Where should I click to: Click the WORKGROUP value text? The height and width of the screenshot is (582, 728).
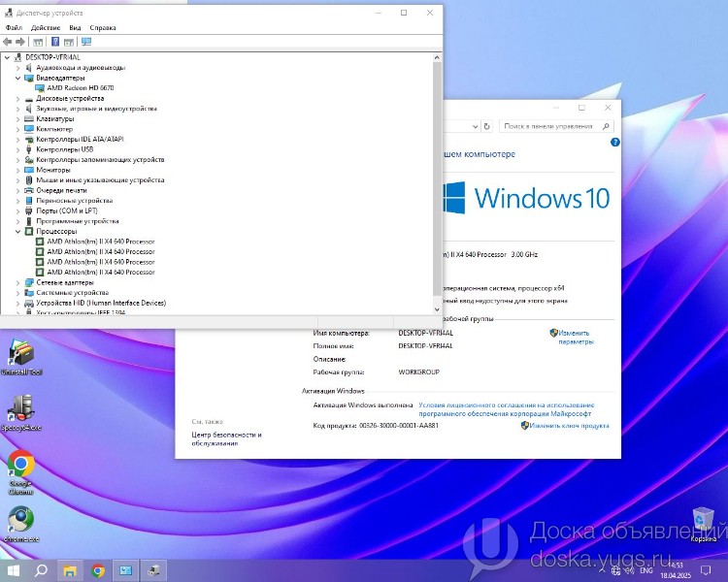[x=418, y=372]
